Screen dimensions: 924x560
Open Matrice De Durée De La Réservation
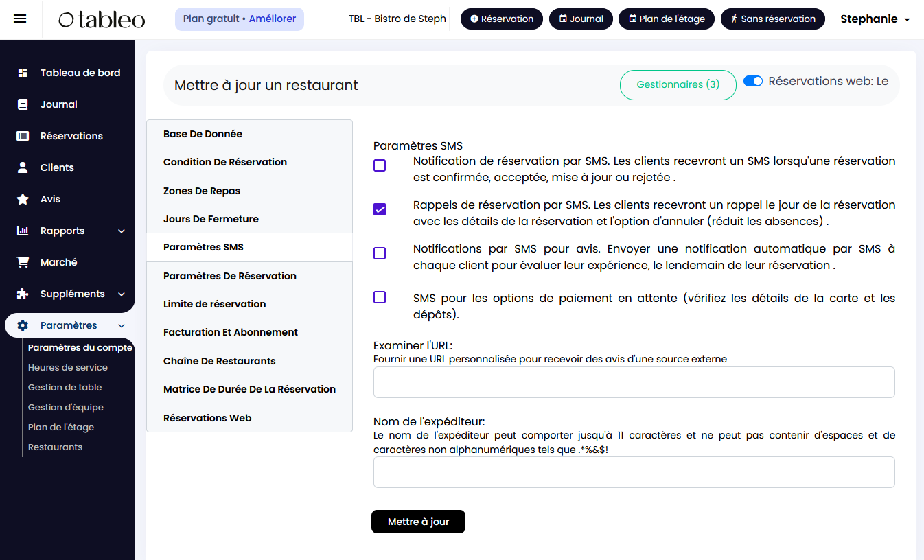click(249, 389)
